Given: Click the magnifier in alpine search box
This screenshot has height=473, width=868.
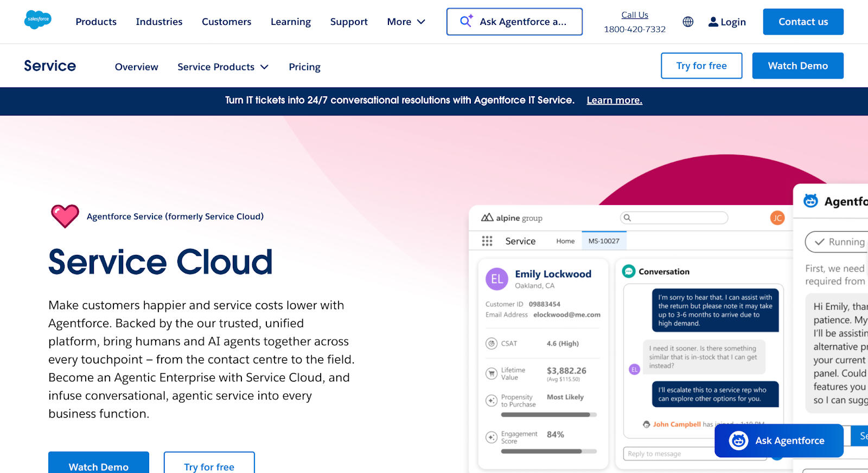Looking at the screenshot, I should [x=627, y=218].
